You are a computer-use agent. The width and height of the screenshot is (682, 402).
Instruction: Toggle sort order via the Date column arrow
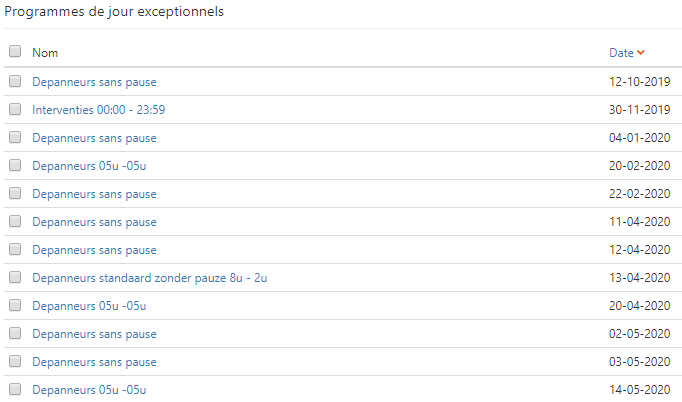640,52
